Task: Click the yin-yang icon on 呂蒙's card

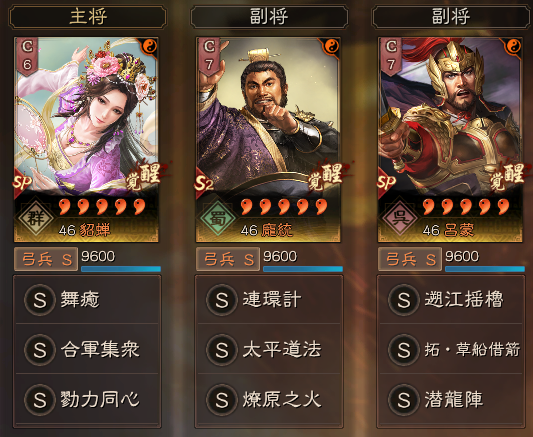Action: coord(514,46)
